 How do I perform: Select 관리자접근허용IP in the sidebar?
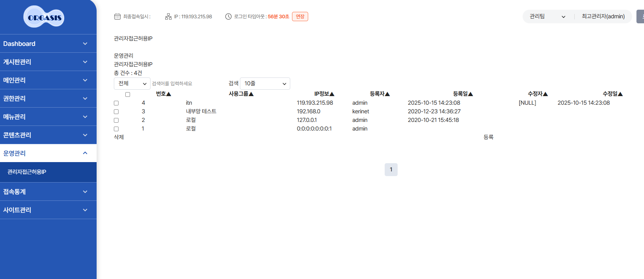[27, 172]
